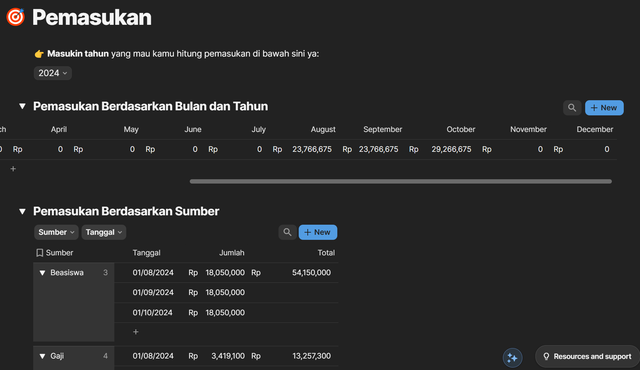Click the Total column header
Viewport: 640px width, 370px height.
coord(326,253)
